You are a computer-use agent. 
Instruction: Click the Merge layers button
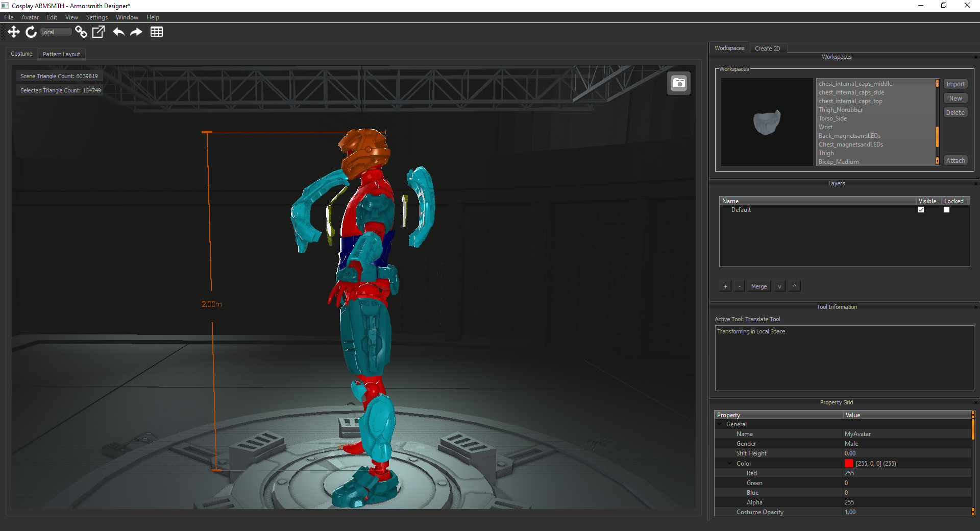[759, 286]
